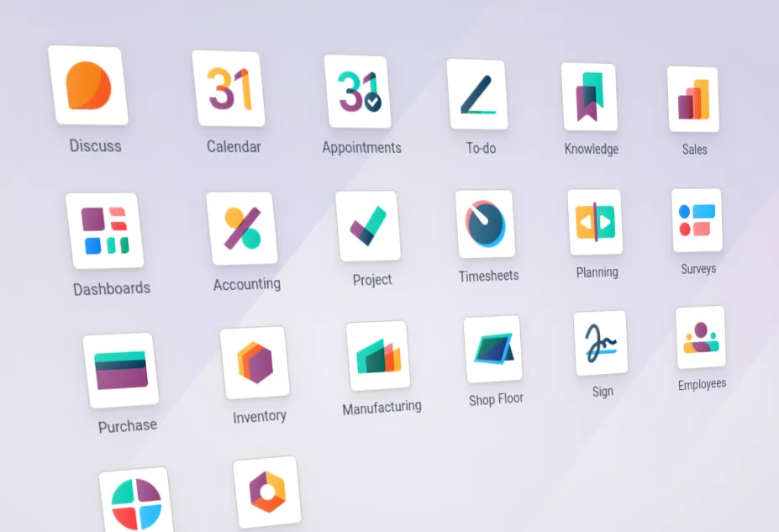Open the Shop Floor tablet icon
The image size is (779, 532).
click(x=492, y=349)
